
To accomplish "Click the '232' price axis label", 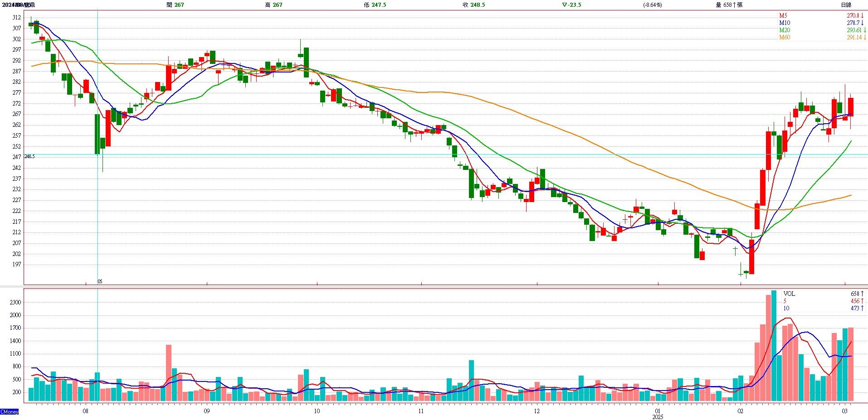I will (17, 189).
